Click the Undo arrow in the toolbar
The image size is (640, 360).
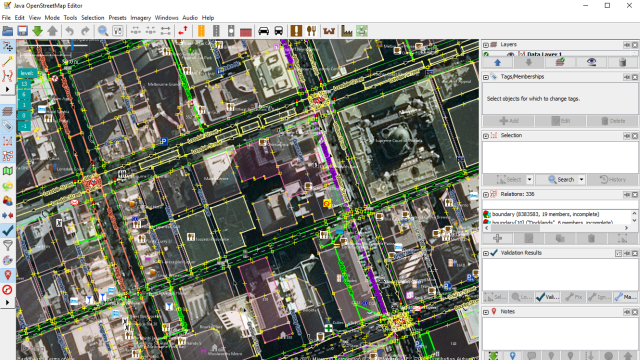tap(70, 31)
